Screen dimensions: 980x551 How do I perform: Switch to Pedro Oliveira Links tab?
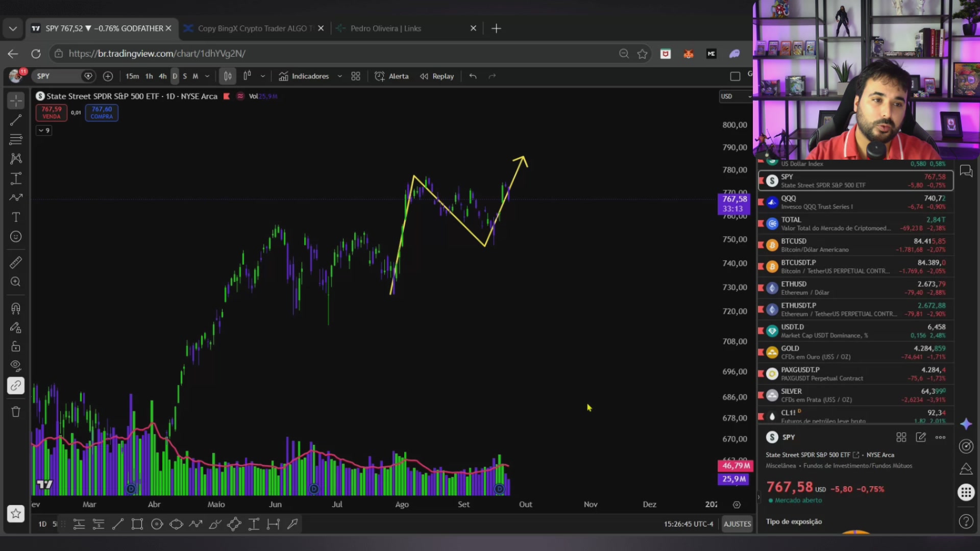pos(407,29)
